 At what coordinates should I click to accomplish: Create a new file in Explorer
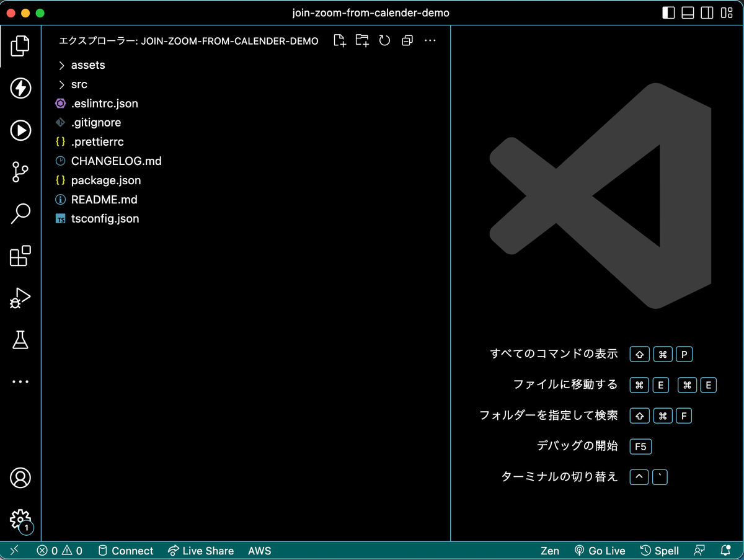pos(339,40)
